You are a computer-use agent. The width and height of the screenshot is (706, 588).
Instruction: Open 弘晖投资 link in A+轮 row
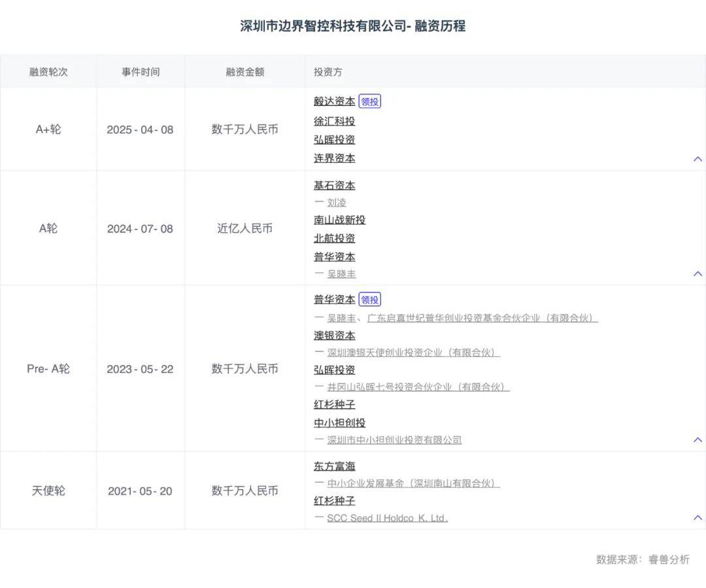tap(334, 140)
